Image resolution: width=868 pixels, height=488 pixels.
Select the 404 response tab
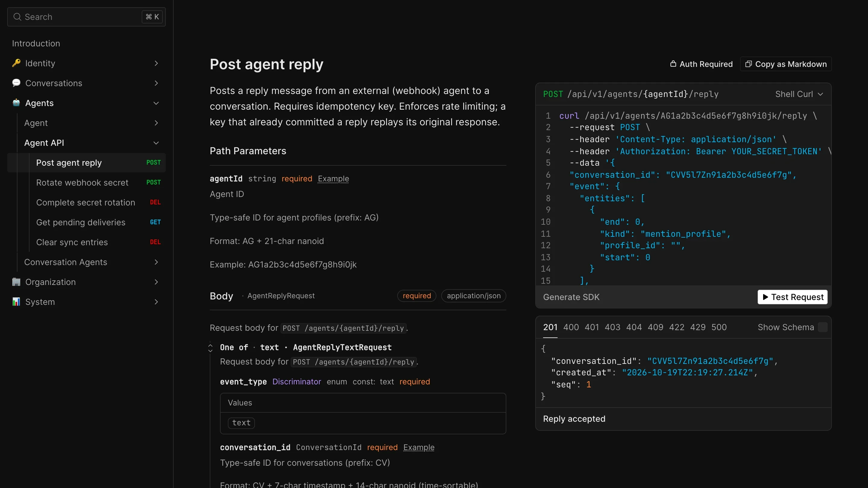point(634,327)
